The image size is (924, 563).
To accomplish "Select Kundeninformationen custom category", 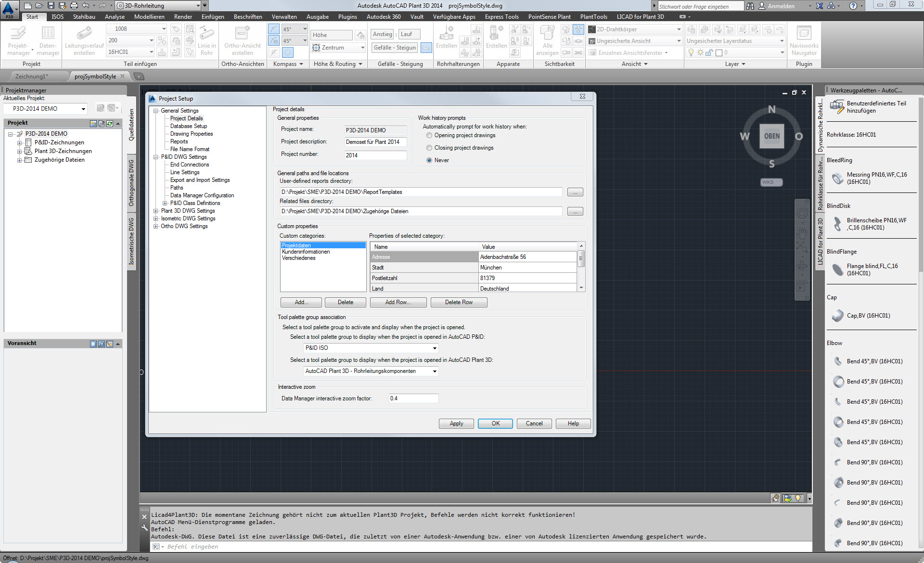I will (x=306, y=252).
